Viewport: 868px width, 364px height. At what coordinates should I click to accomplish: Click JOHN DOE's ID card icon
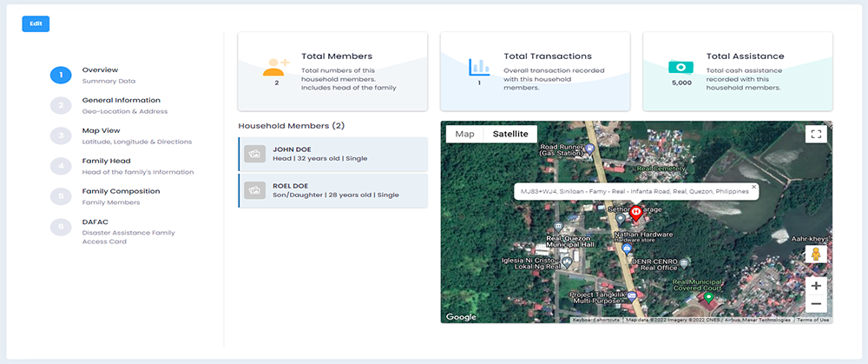[x=255, y=154]
